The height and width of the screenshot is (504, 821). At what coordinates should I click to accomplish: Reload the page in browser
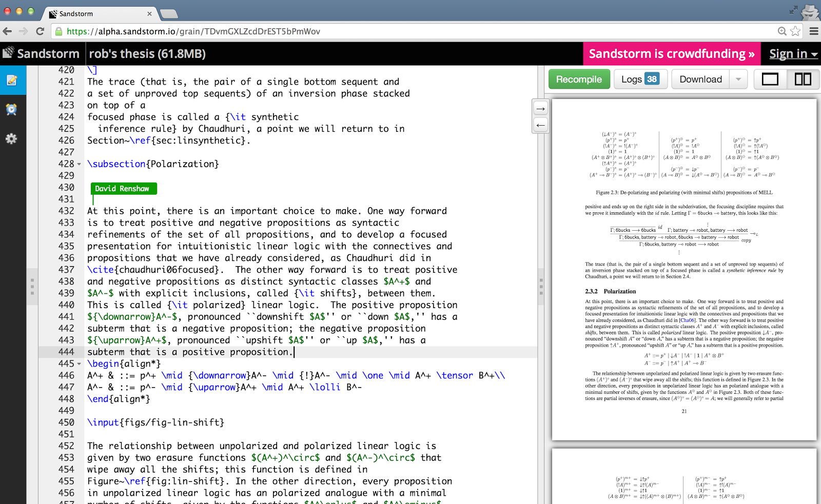[x=40, y=31]
